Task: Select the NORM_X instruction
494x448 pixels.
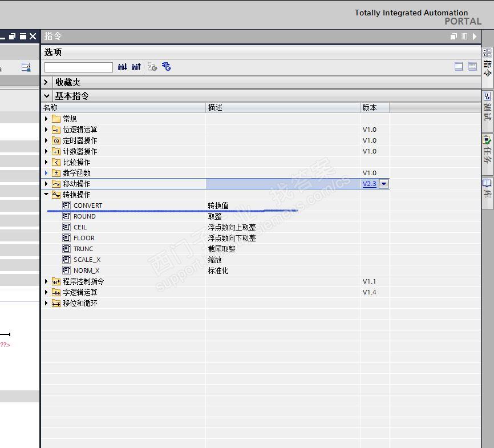Action: point(86,271)
